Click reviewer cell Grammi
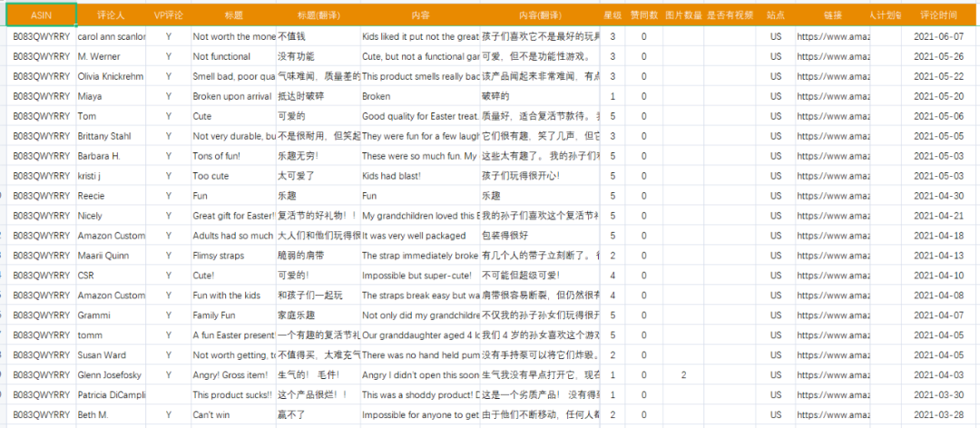Viewport: 980px width, 428px height. pos(111,315)
